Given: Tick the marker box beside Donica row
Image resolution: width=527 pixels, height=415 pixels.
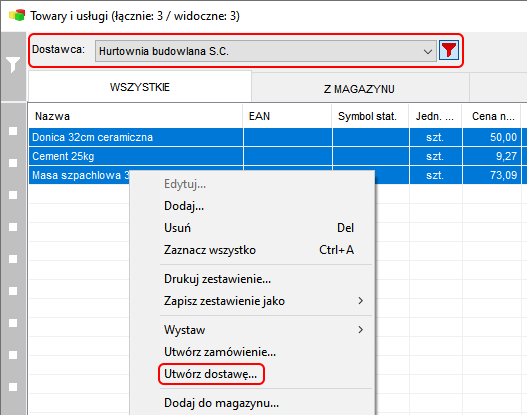Looking at the screenshot, I should pos(13,131).
